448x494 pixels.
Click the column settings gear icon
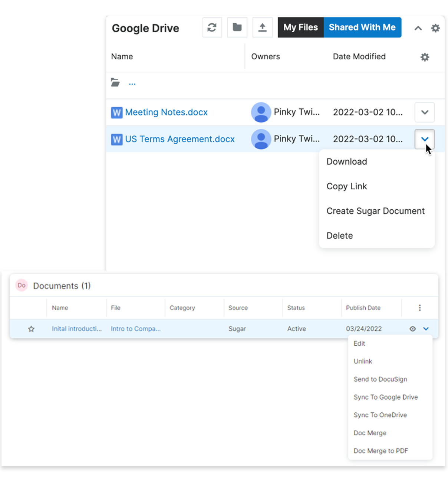click(425, 57)
